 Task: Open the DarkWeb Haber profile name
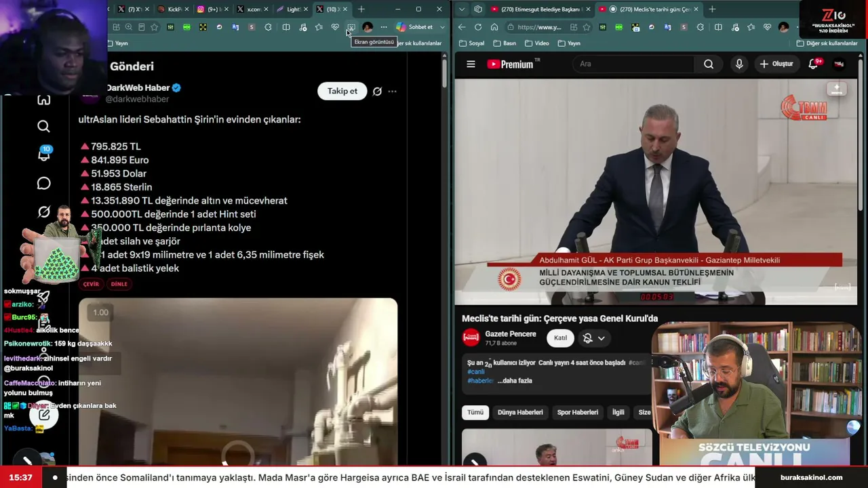[x=138, y=88]
